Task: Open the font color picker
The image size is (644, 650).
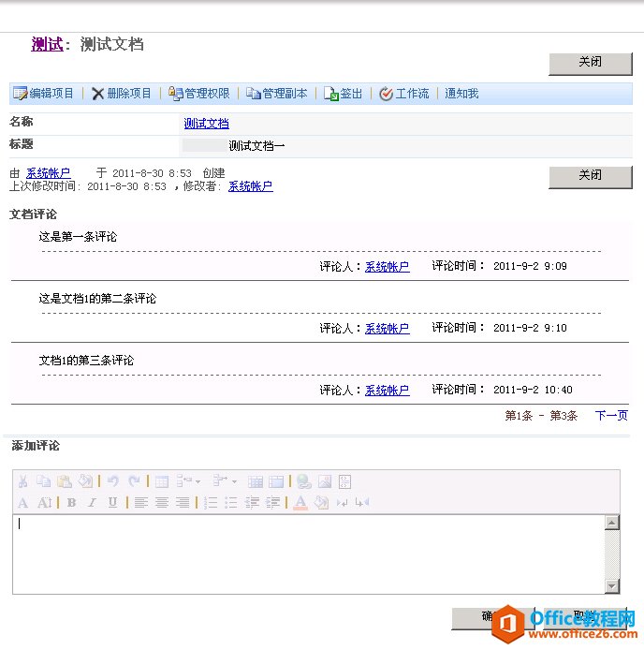Action: (300, 503)
